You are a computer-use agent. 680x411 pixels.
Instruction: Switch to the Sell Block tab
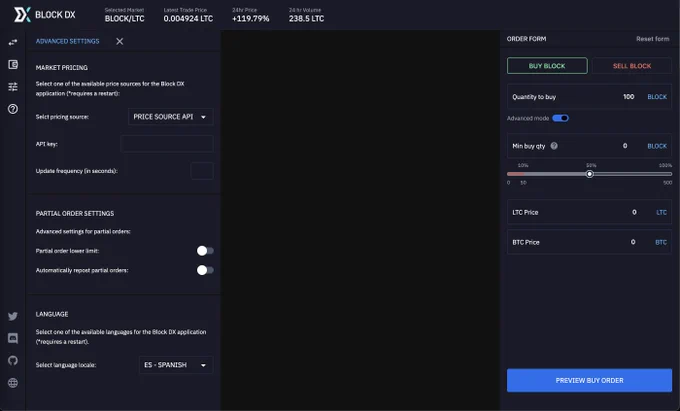click(632, 66)
